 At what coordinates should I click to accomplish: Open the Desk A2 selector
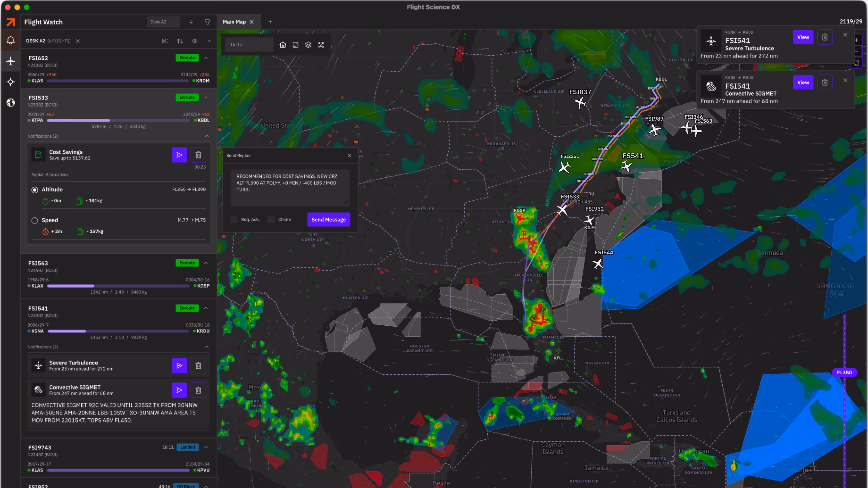[x=163, y=22]
